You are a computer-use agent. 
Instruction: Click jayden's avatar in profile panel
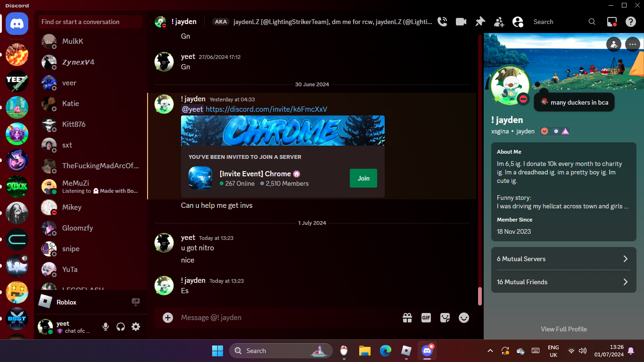(x=510, y=86)
